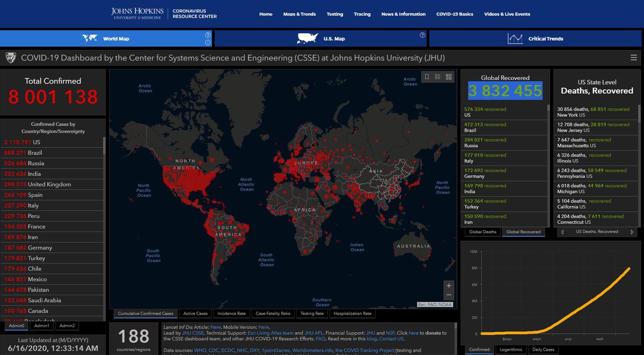Image resolution: width=644 pixels, height=355 pixels.
Task: Click the USA silhouette icon on the U.S. Map tab
Action: pos(308,39)
